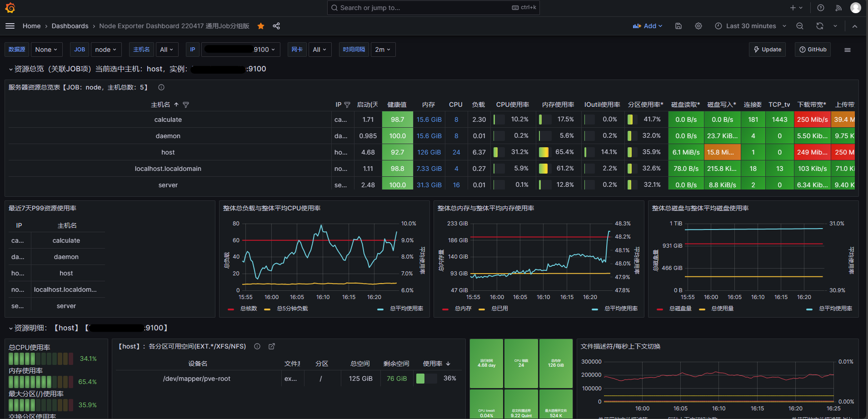Open the 总内存 126 GiB stat tile
The height and width of the screenshot is (419, 868).
click(556, 364)
